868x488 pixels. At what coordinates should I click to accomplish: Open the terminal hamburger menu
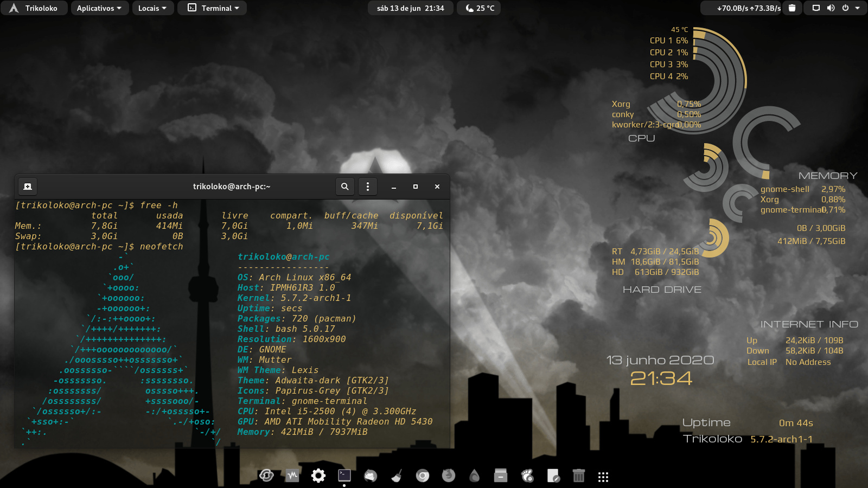pyautogui.click(x=368, y=187)
